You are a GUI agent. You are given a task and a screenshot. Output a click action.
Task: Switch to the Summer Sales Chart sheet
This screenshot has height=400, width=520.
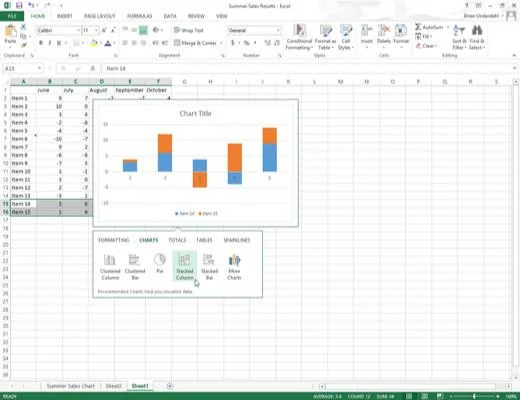pyautogui.click(x=71, y=386)
